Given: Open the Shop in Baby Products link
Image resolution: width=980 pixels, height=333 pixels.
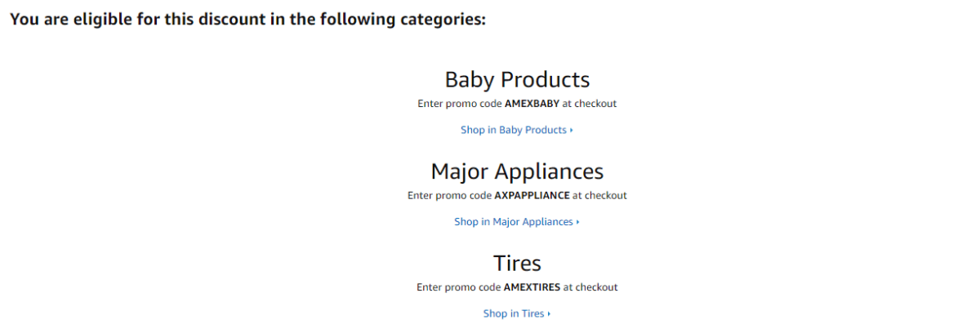Looking at the screenshot, I should point(517,130).
